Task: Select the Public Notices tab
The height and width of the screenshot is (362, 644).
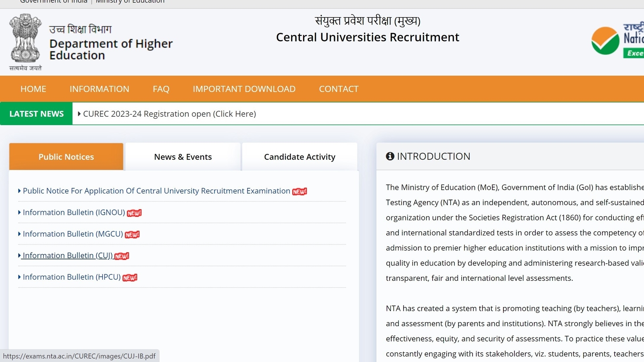Action: coord(66,156)
